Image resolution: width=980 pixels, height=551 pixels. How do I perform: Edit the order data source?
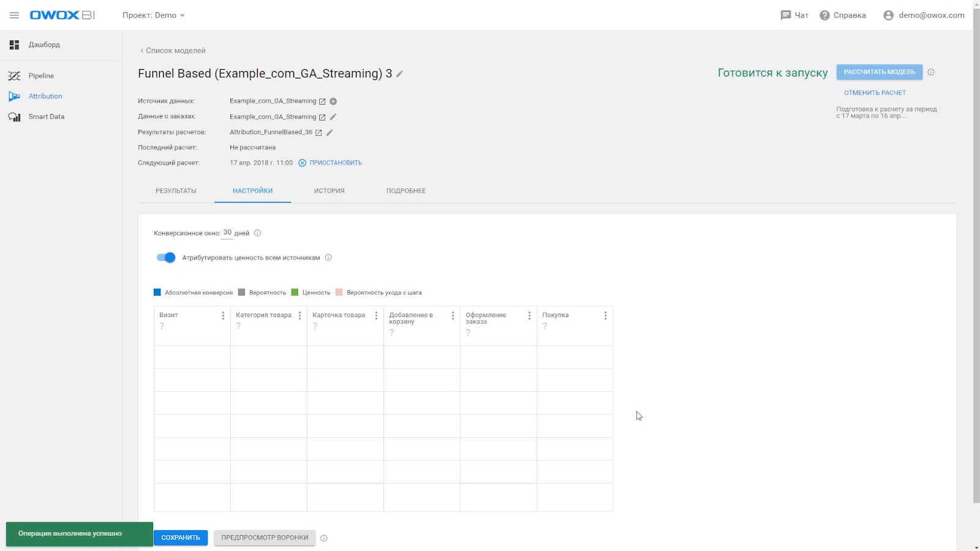click(x=333, y=117)
